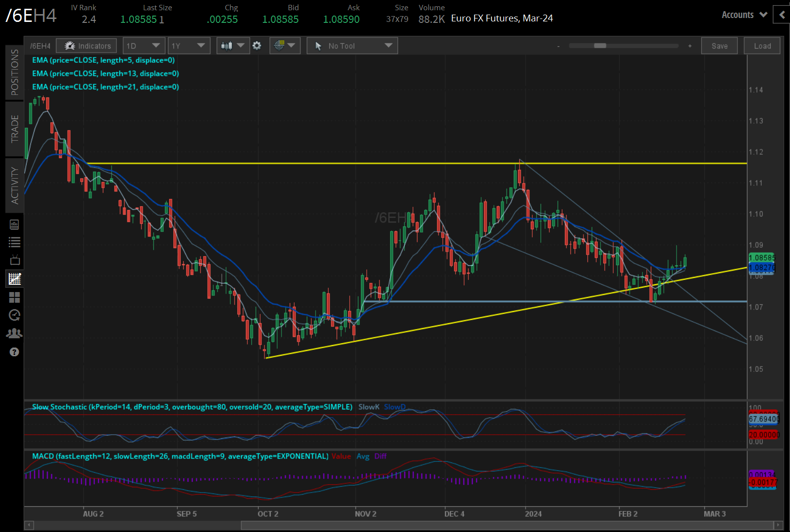Image resolution: width=790 pixels, height=532 pixels.
Task: Open the candlestick chart type dropdown
Action: point(232,46)
